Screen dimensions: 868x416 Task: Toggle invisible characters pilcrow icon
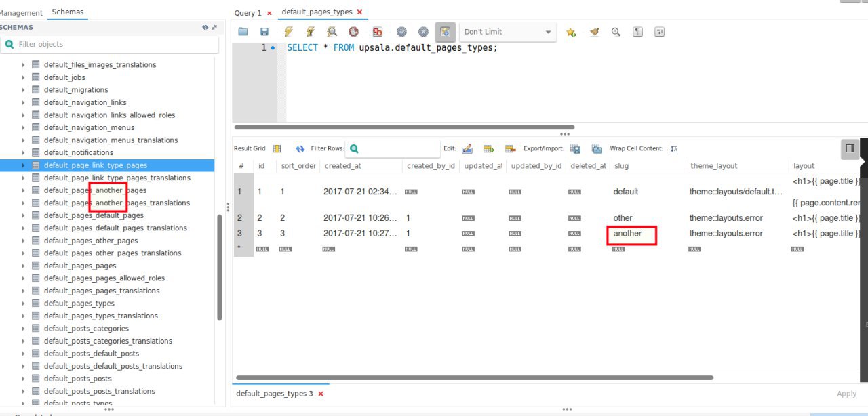tap(637, 32)
